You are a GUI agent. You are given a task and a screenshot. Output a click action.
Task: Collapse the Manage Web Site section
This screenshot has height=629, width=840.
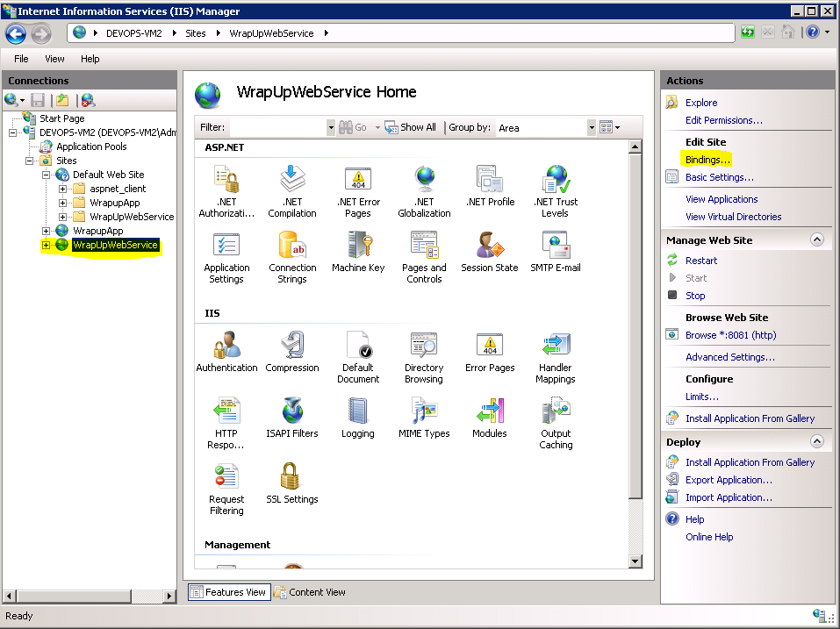pos(816,239)
